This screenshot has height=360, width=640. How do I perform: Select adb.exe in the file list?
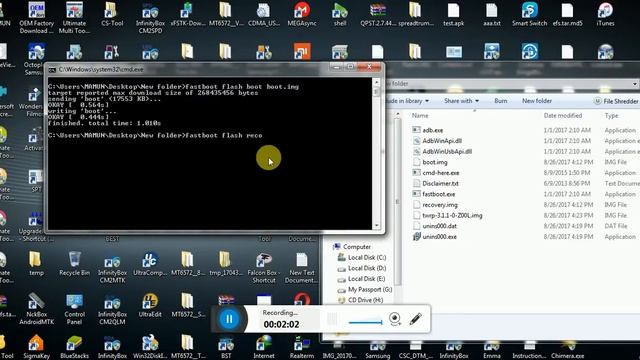pyautogui.click(x=432, y=130)
